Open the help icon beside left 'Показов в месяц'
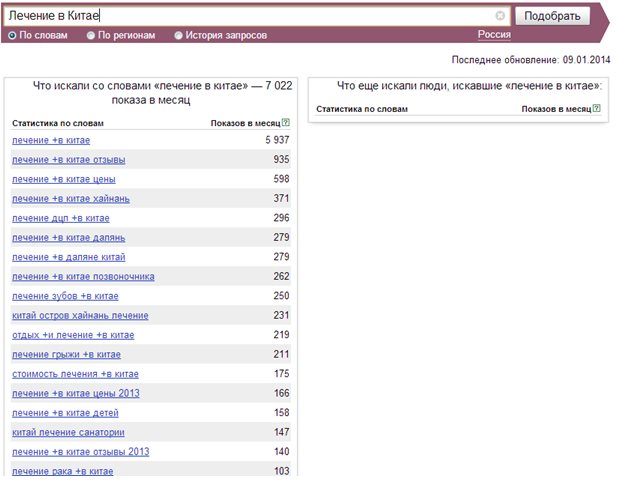Image resolution: width=618 pixels, height=483 pixels. click(x=286, y=123)
